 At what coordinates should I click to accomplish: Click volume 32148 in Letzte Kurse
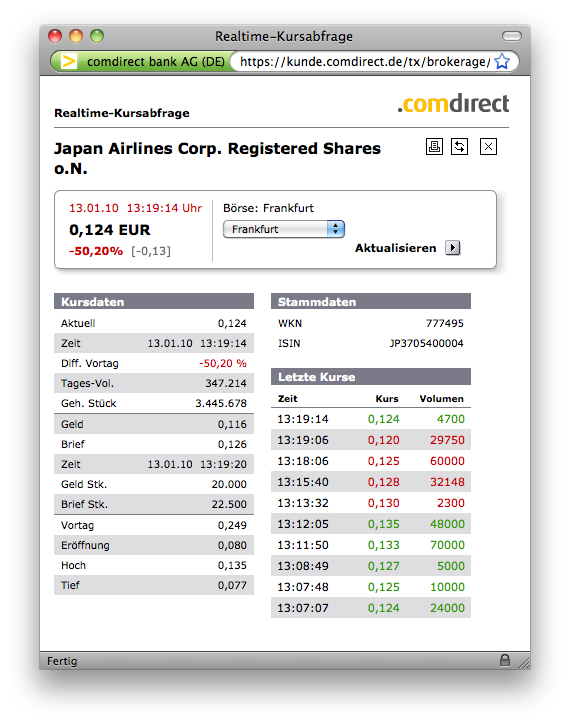(x=447, y=482)
